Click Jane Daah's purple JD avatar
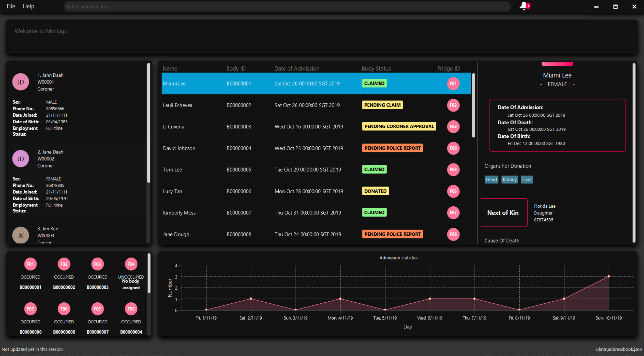 point(20,159)
